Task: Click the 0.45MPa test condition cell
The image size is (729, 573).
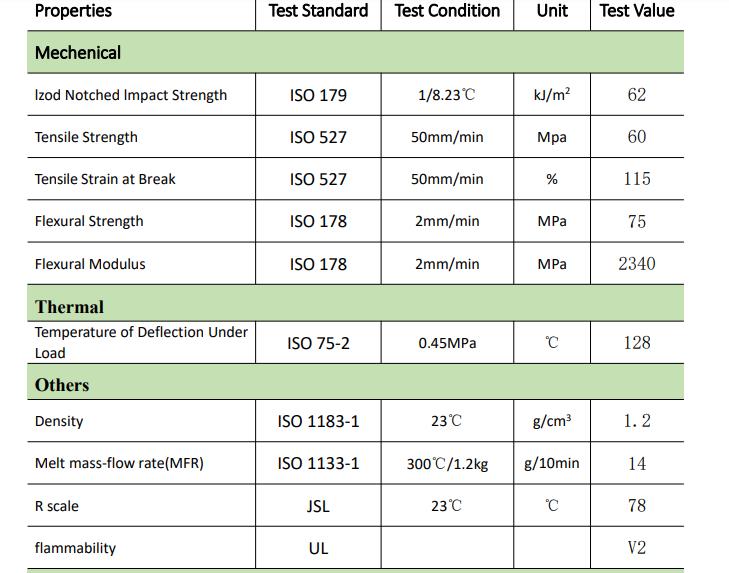Action: (447, 343)
